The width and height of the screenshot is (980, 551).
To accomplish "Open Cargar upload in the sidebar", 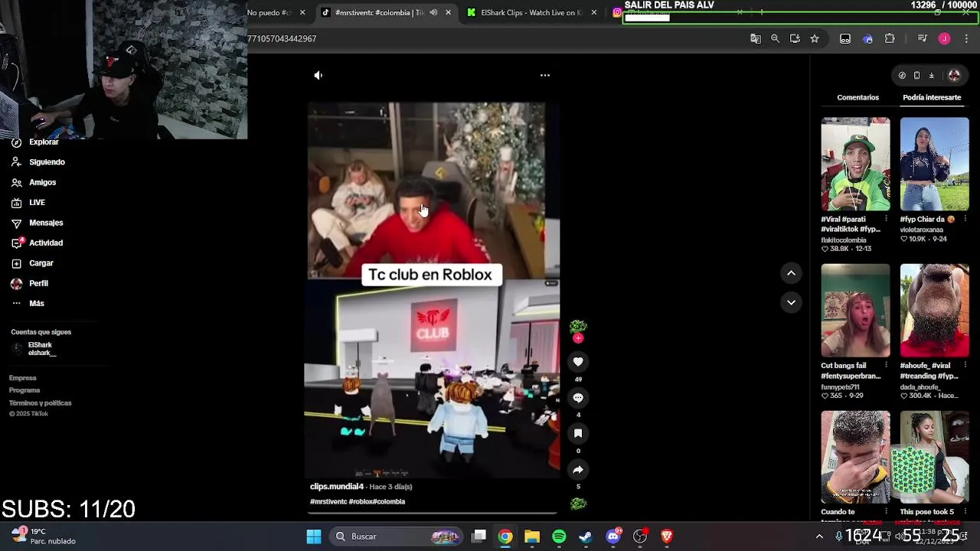I will (32, 263).
